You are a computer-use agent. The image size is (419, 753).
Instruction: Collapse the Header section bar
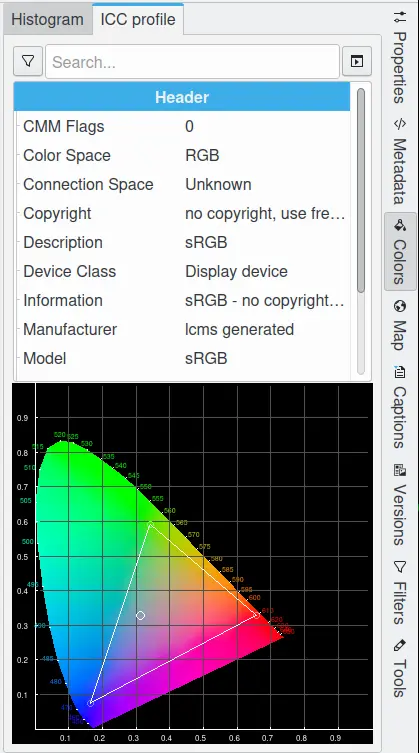[182, 97]
